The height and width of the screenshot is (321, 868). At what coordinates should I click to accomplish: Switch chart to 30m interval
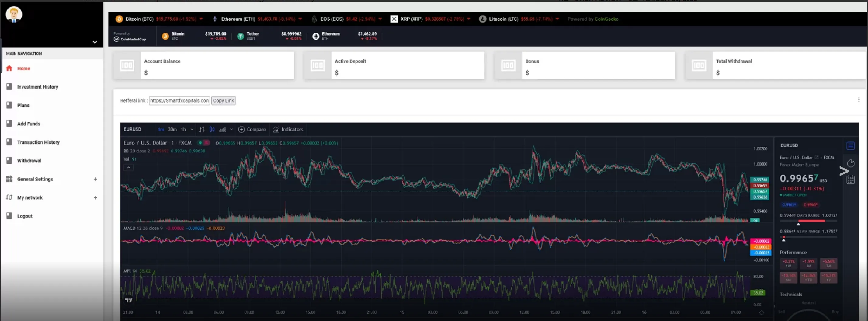172,130
